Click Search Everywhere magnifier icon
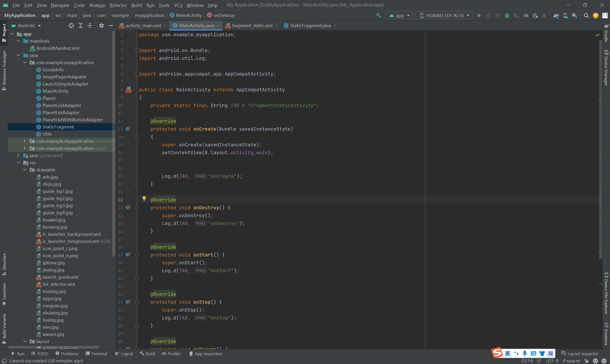 pos(586,15)
